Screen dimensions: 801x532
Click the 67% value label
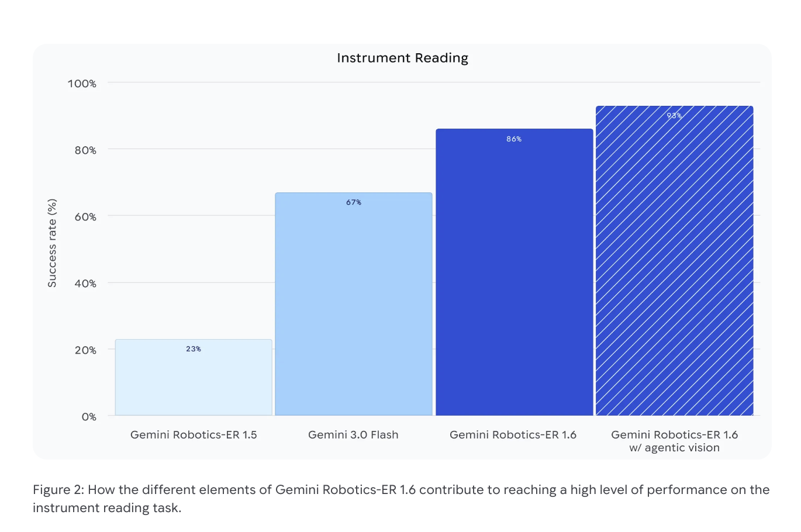[x=354, y=202]
